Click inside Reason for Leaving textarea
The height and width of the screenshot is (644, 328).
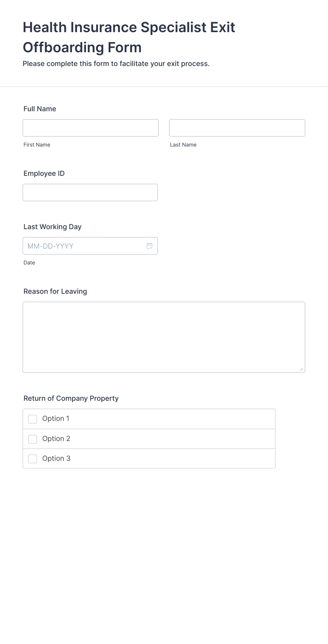pyautogui.click(x=164, y=337)
